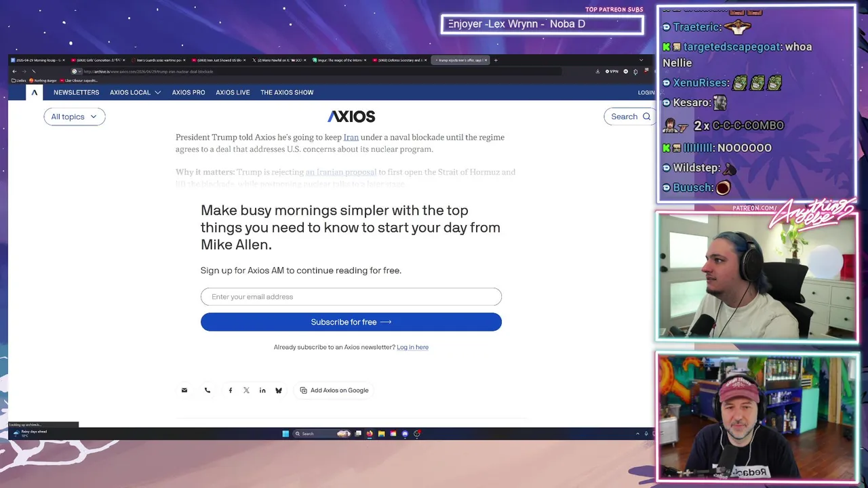Open Firefox from the taskbar
The image size is (868, 488).
370,434
